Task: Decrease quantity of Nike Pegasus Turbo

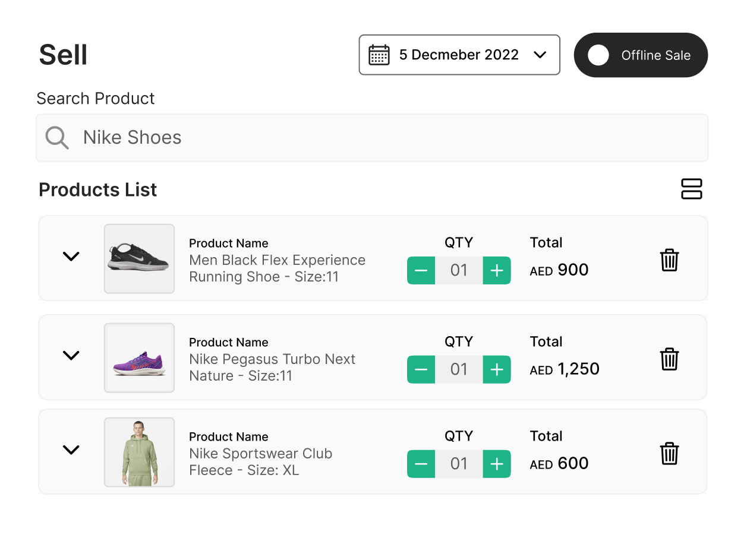Action: point(421,369)
